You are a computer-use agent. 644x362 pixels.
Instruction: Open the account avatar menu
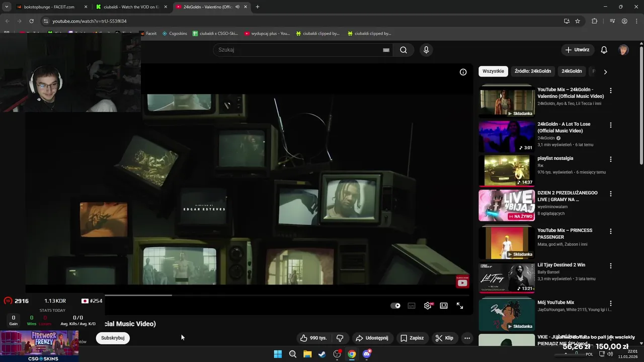(623, 50)
